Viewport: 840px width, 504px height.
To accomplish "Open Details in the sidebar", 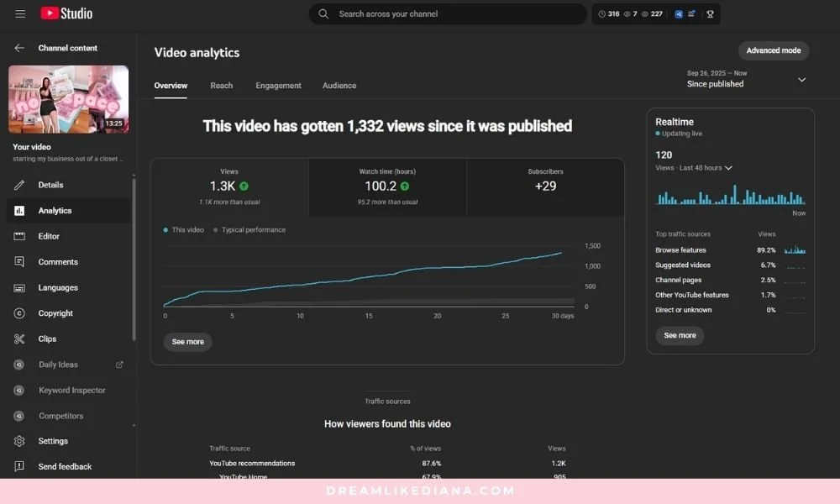I will click(69, 185).
